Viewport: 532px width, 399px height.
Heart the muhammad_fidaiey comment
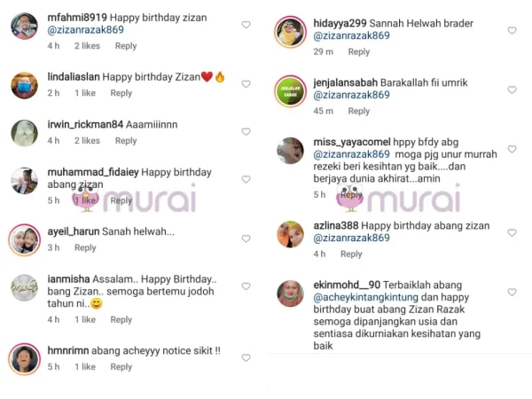[x=246, y=179]
